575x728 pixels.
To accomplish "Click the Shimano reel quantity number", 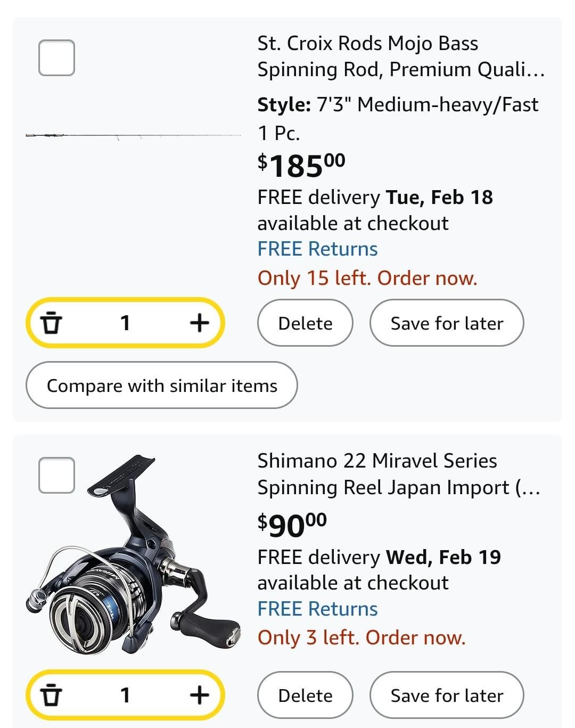I will click(x=125, y=695).
